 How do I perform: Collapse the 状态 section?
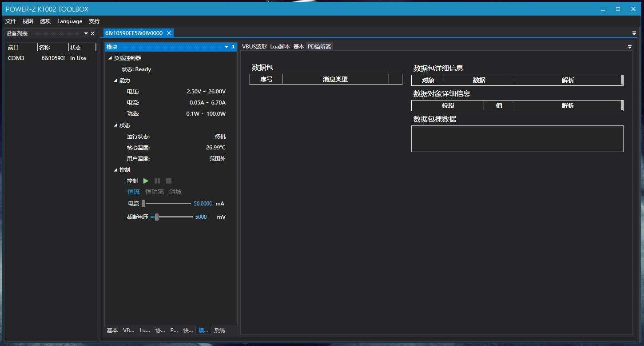(x=116, y=125)
